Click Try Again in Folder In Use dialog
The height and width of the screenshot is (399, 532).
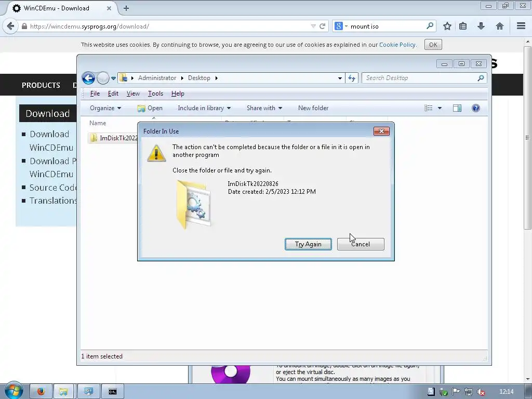[308, 244]
